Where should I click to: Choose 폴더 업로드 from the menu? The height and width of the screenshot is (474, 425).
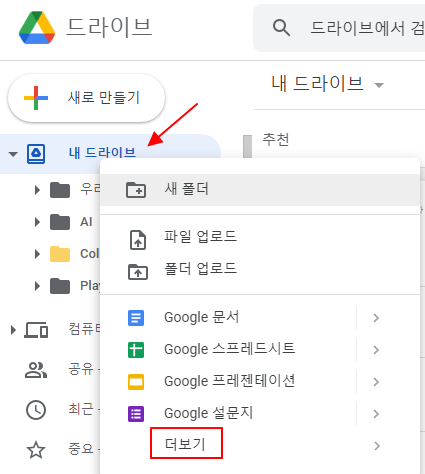[x=260, y=270]
